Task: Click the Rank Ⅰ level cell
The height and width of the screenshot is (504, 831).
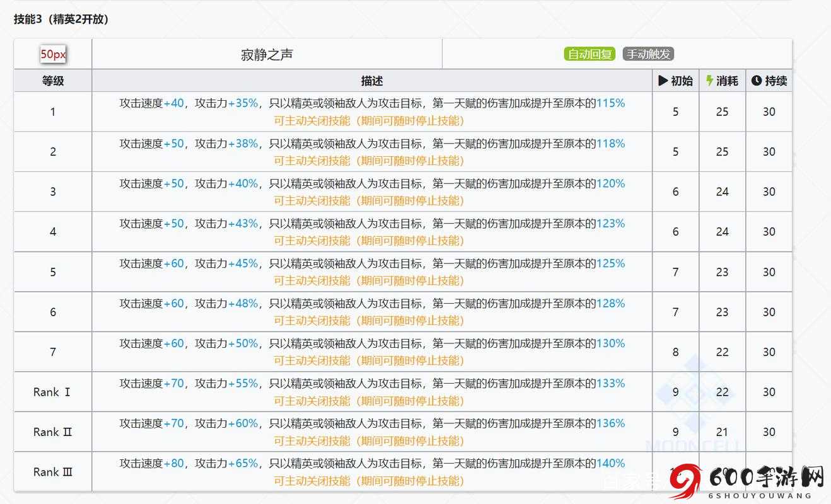Action: 53,392
